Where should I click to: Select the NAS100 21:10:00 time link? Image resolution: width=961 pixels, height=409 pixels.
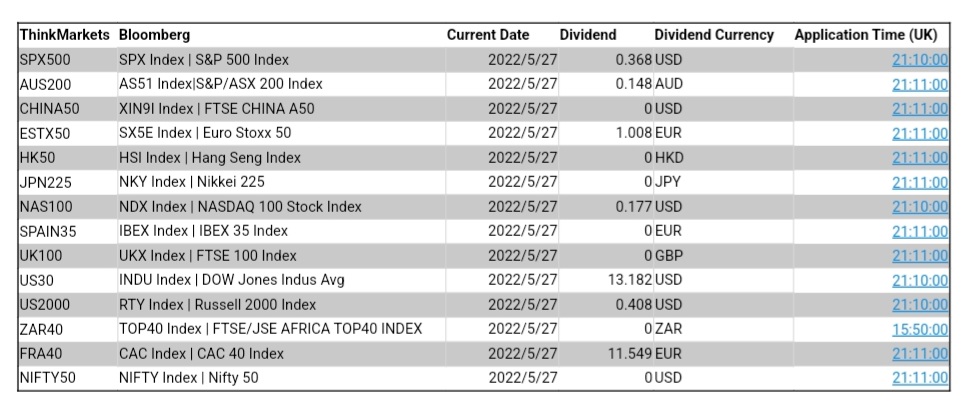click(x=919, y=207)
